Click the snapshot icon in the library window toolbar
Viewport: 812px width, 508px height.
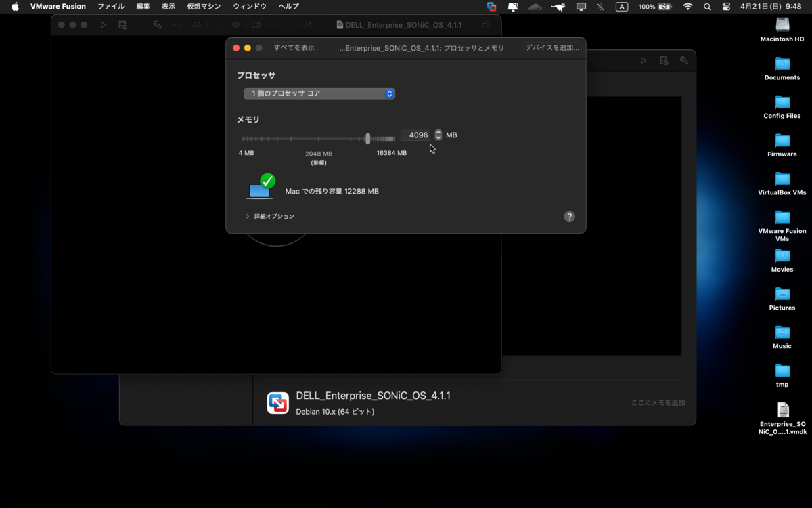tap(664, 60)
